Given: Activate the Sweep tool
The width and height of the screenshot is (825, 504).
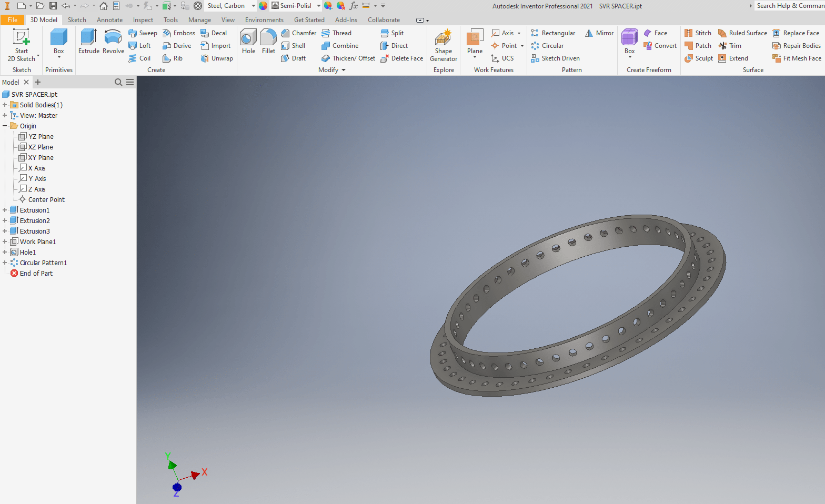Looking at the screenshot, I should 143,33.
